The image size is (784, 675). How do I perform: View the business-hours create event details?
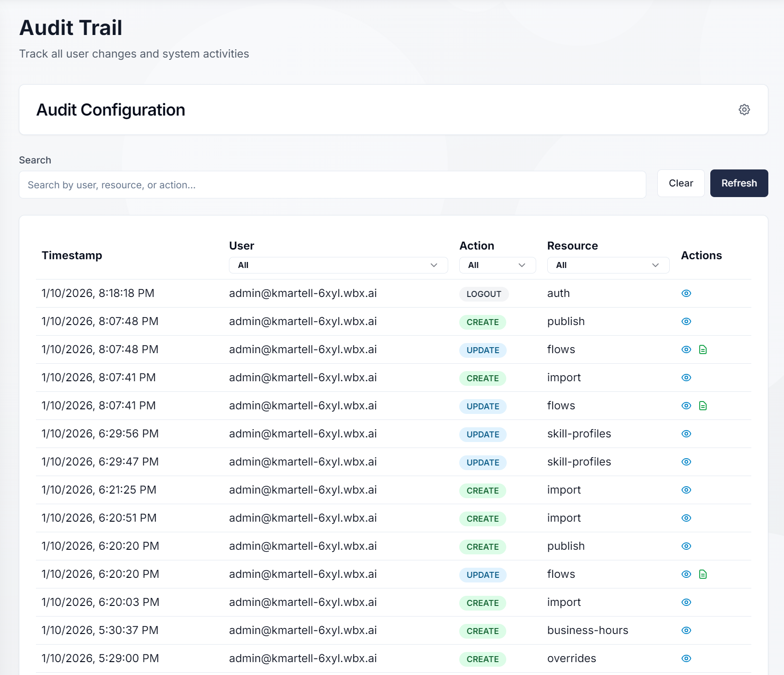tap(686, 630)
